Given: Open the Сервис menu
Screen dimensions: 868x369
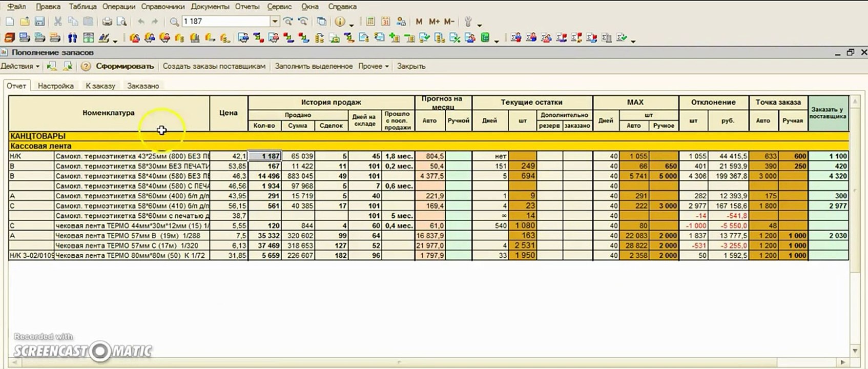Looking at the screenshot, I should (279, 7).
